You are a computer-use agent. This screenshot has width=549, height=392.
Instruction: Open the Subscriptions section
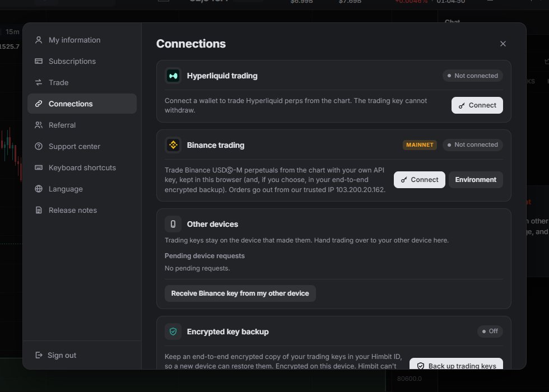(x=82, y=61)
